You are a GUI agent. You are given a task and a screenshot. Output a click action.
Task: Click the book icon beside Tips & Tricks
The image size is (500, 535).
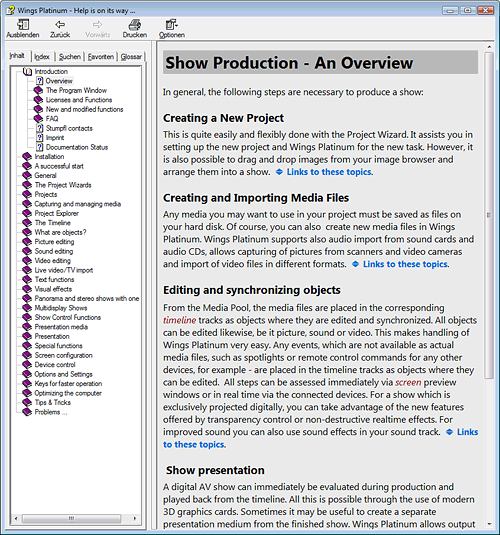pyautogui.click(x=27, y=403)
